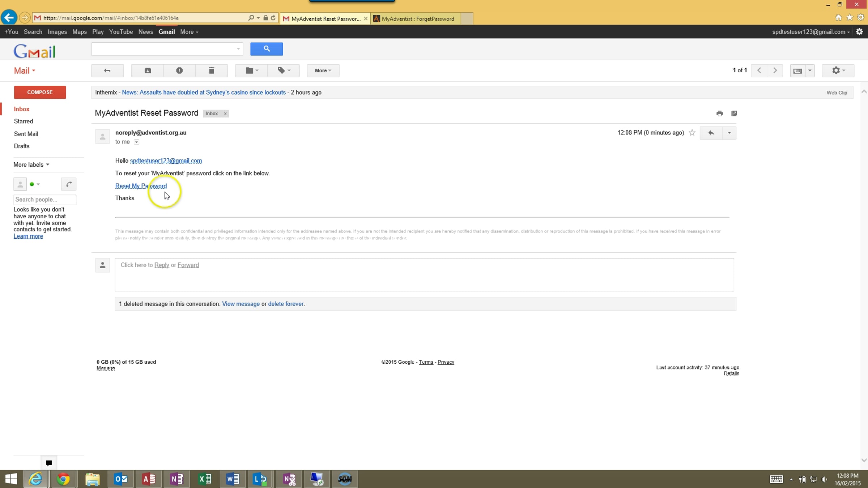Click the chat profile picture icon

tap(20, 184)
